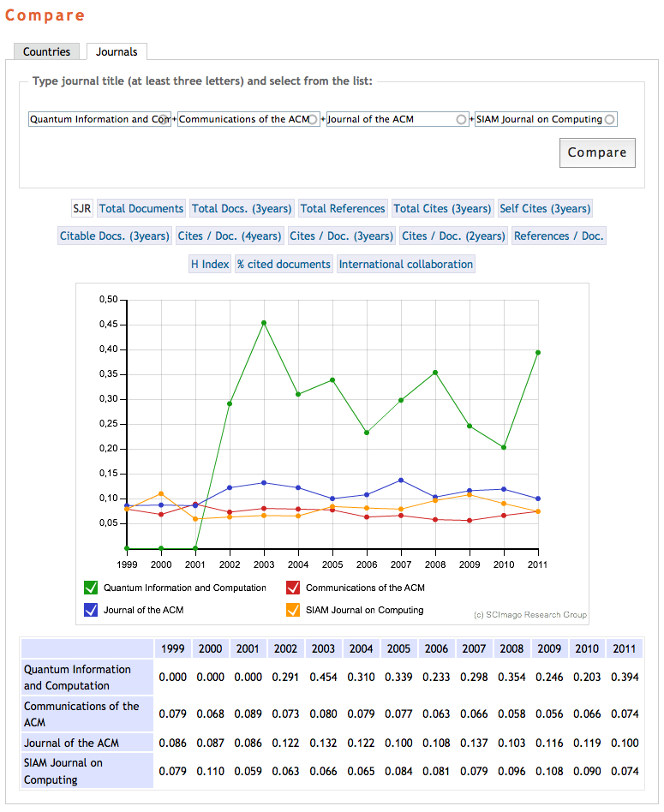Show % cited documents indicator
The height and width of the screenshot is (812, 664).
pyautogui.click(x=284, y=264)
